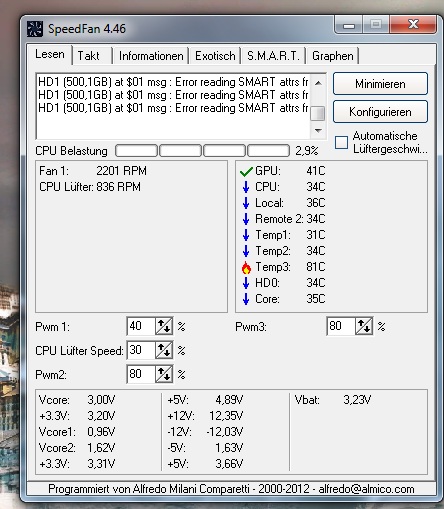Open the Informationen tab

pos(151,56)
